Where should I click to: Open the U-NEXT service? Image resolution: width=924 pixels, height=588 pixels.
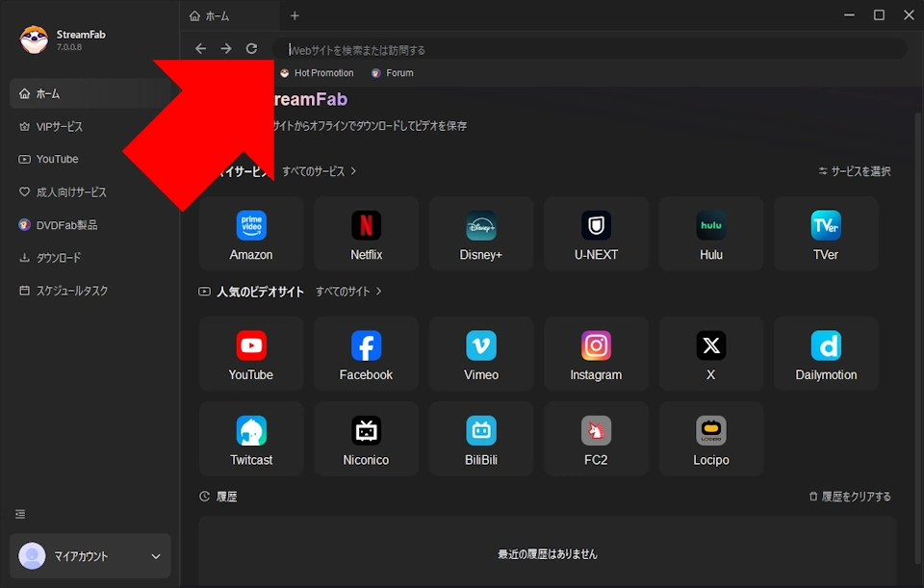pos(596,234)
